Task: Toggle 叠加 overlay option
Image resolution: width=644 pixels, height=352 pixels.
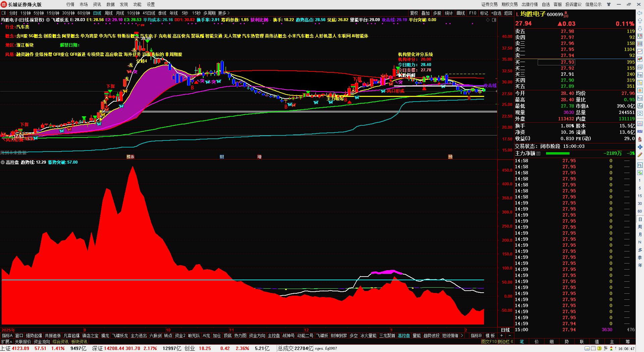Action: coord(426,13)
